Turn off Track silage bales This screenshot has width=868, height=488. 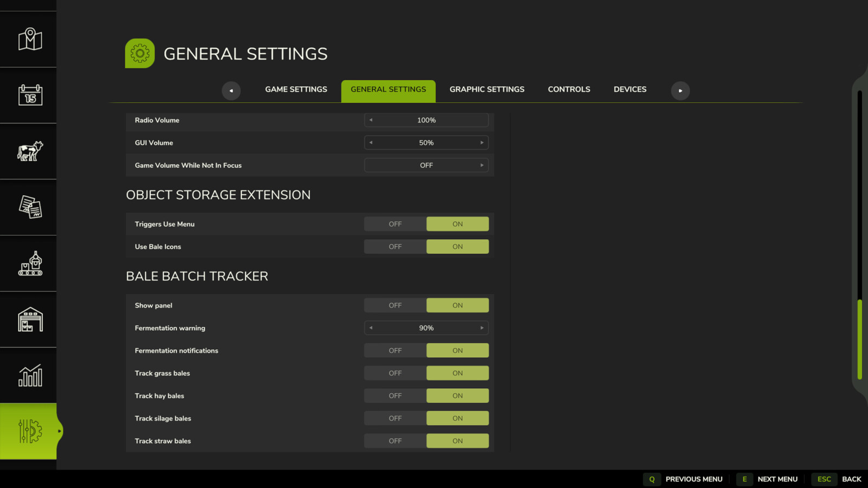click(395, 419)
